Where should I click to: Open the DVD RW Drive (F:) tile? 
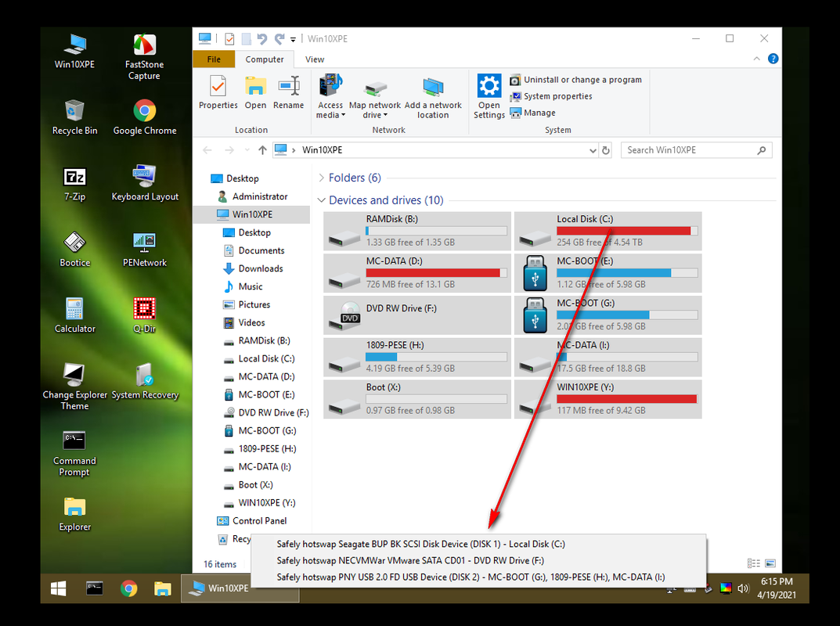coord(416,315)
